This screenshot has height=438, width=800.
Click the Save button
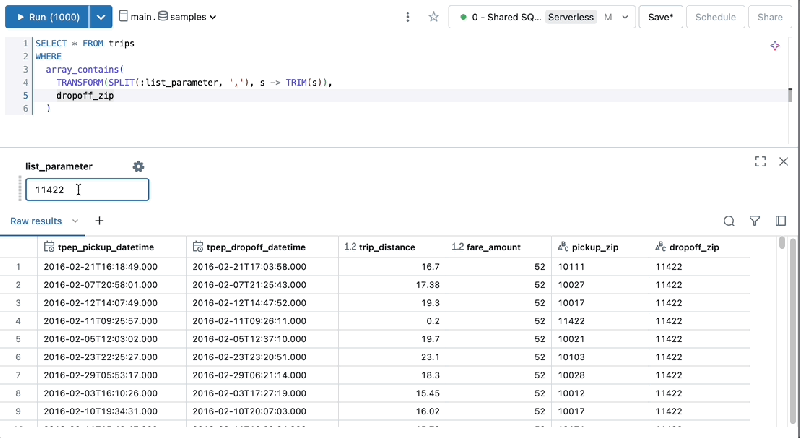(x=661, y=17)
